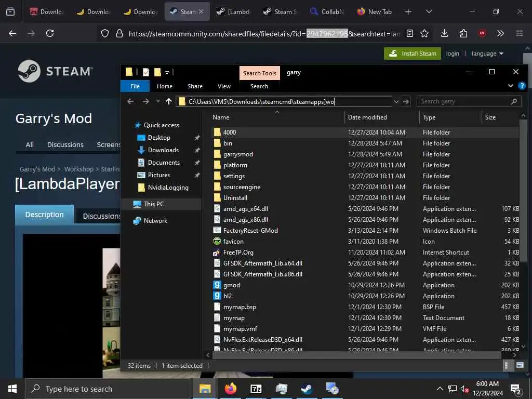Image resolution: width=532 pixels, height=399 pixels.
Task: Expand the Explorer ribbon chevron
Action: pyautogui.click(x=510, y=86)
